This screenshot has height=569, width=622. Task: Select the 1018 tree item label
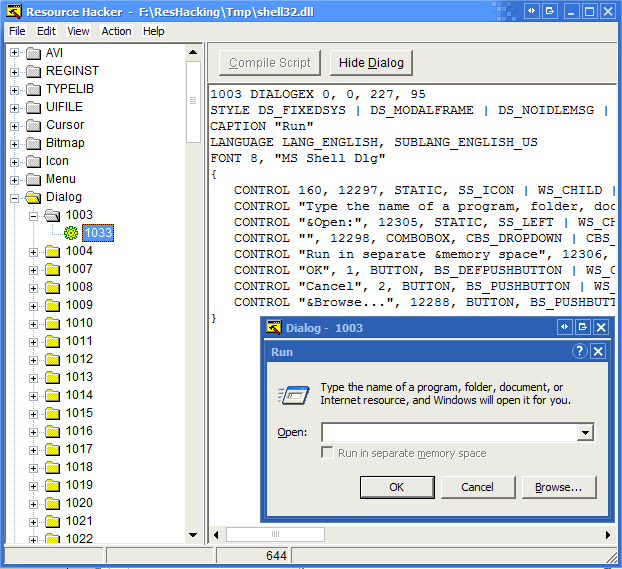click(79, 467)
